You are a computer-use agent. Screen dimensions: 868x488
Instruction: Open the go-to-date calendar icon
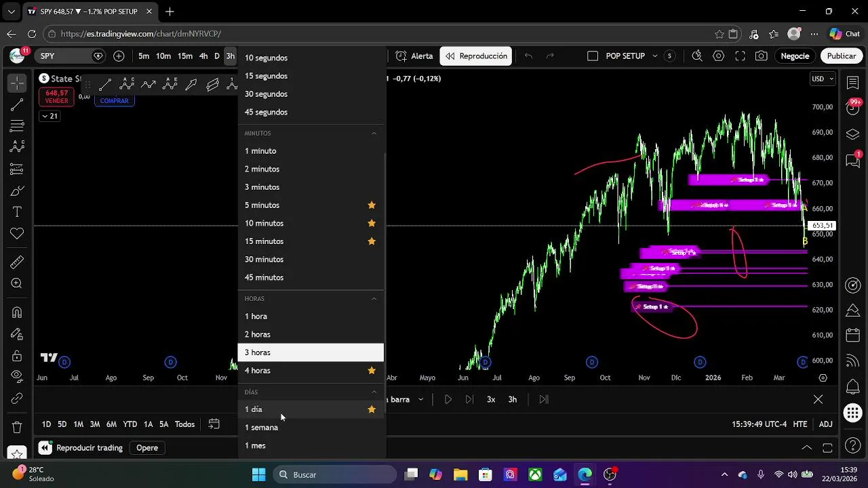click(x=214, y=424)
